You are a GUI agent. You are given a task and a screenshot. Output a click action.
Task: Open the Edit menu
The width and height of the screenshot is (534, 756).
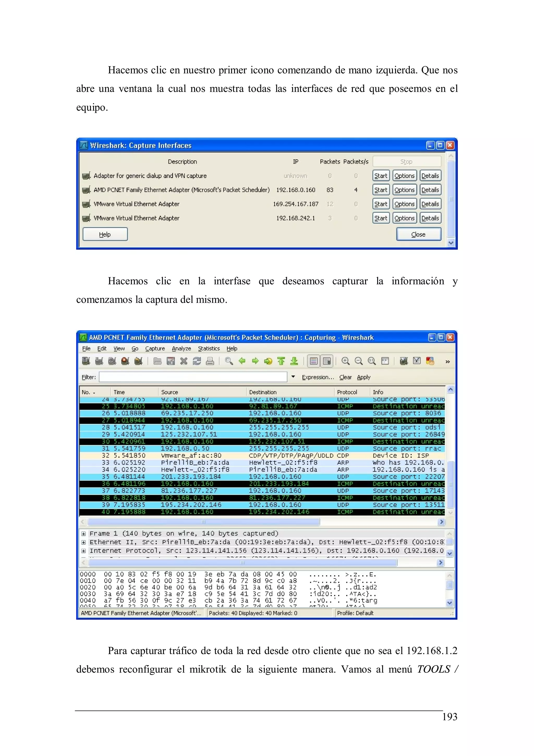[x=102, y=348]
